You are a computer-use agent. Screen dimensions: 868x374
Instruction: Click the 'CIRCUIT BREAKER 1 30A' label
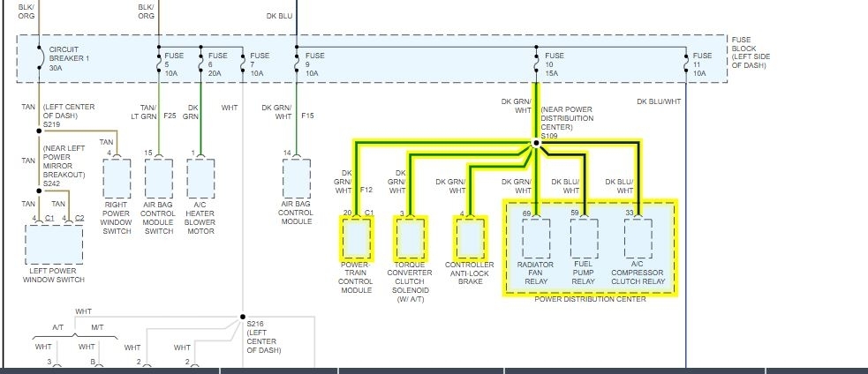coord(69,58)
